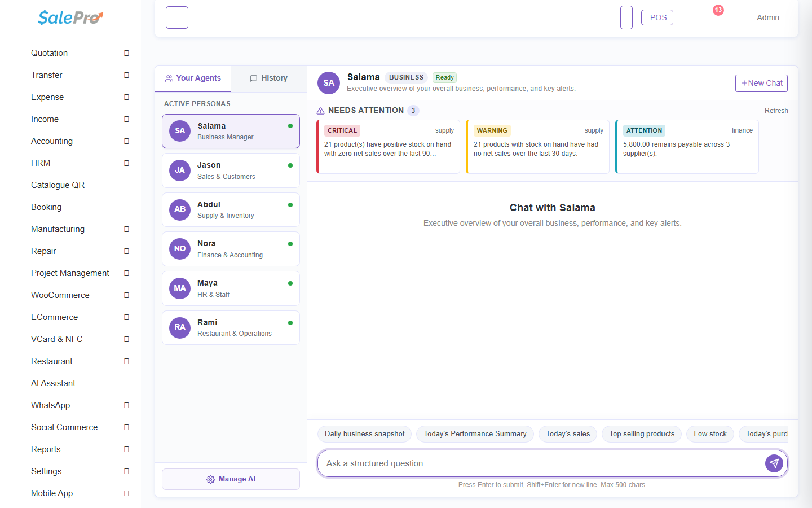
Task: Open the ATTENTION finance alert card
Action: (x=687, y=147)
